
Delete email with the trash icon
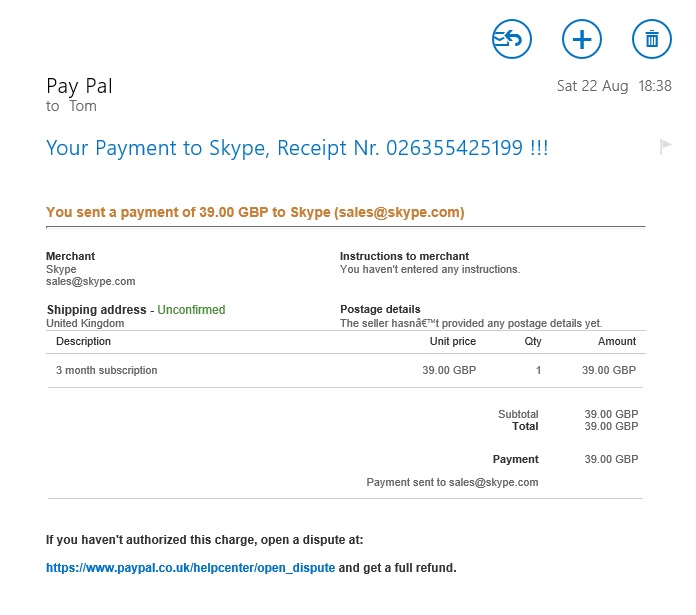(x=652, y=39)
